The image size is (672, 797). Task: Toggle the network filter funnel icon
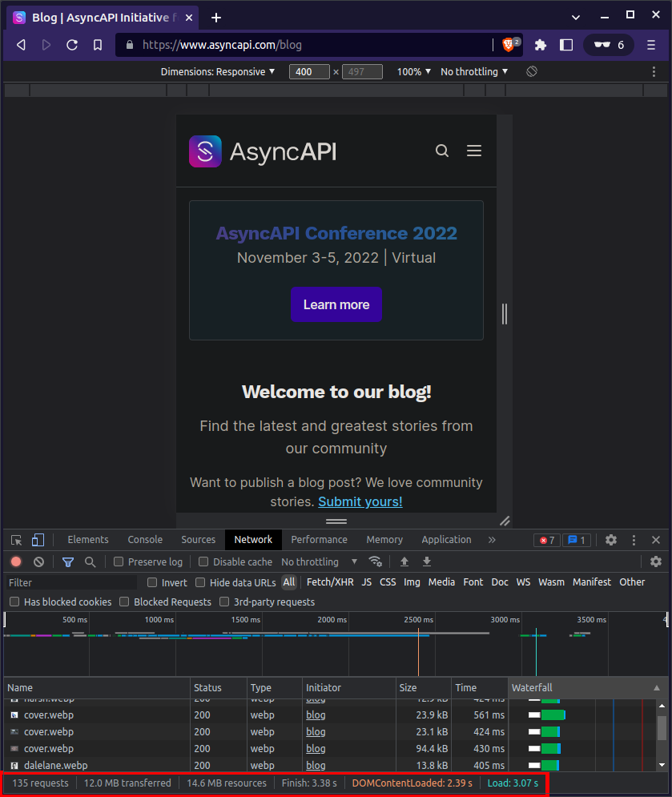(x=67, y=562)
